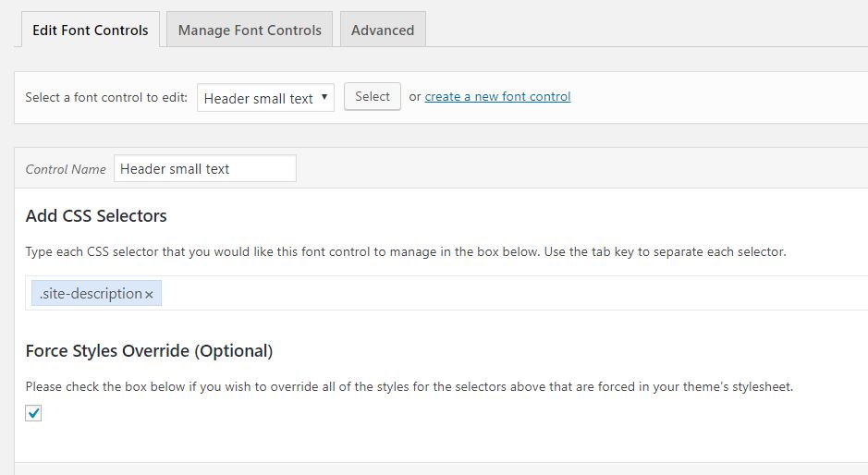Image resolution: width=868 pixels, height=475 pixels.
Task: Follow the create a new font control link
Action: coord(497,96)
